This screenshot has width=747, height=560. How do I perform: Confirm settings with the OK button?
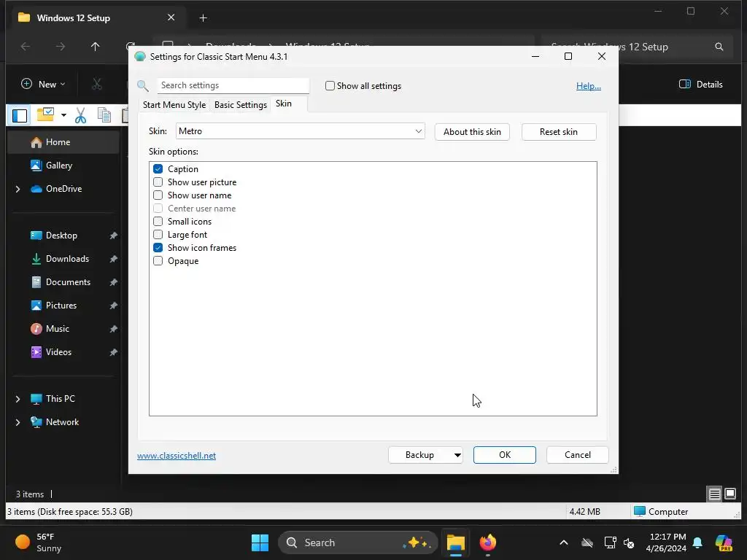coord(505,455)
